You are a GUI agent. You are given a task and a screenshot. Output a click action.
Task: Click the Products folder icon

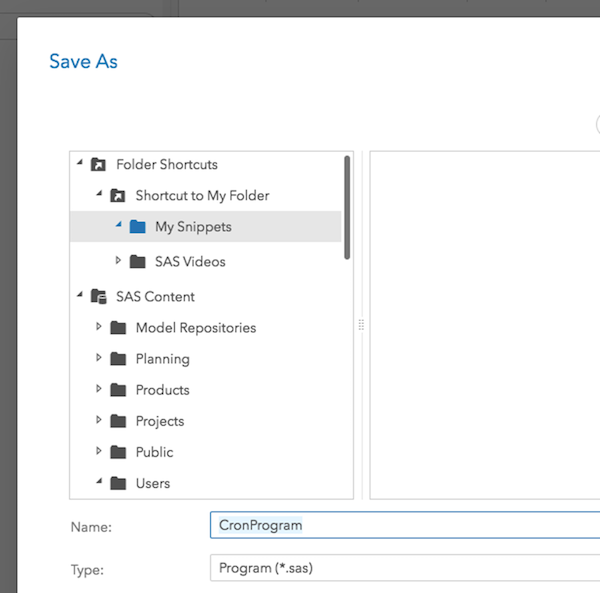[x=118, y=390]
